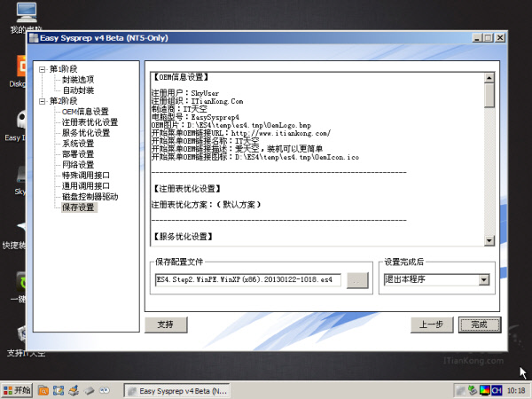This screenshot has width=532, height=399.
Task: Open OEM信息设置 in the tree
Action: pos(85,112)
